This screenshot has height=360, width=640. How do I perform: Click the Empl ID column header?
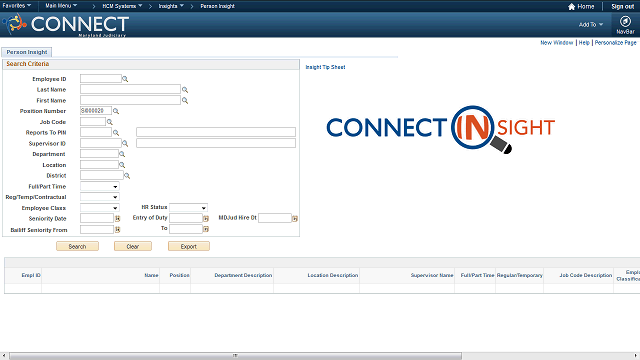click(31, 276)
